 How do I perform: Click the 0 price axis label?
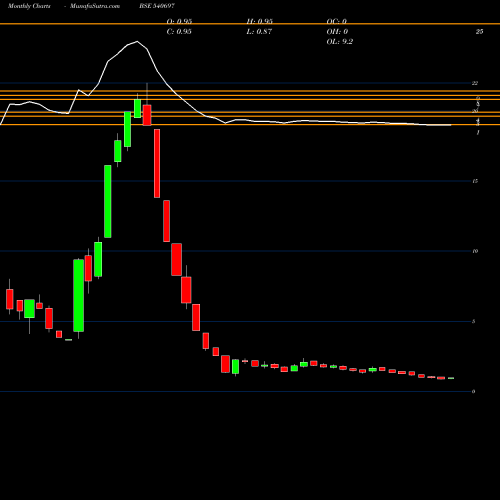coord(474,392)
